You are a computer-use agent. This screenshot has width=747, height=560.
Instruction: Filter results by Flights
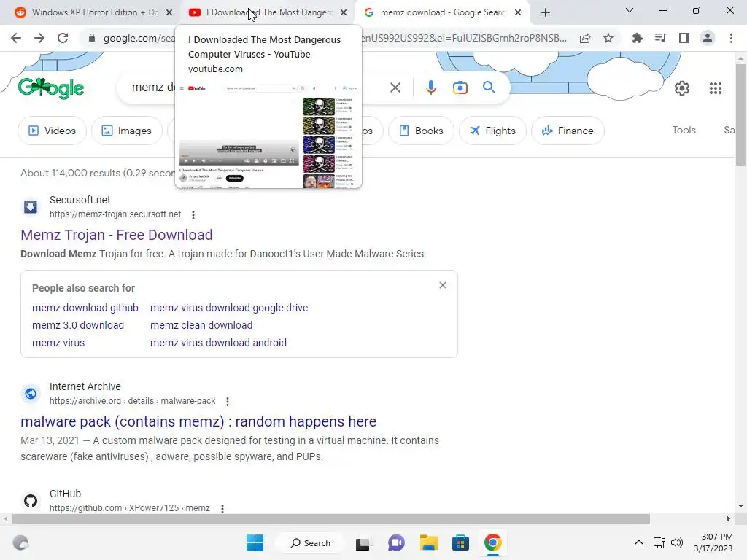coord(492,131)
